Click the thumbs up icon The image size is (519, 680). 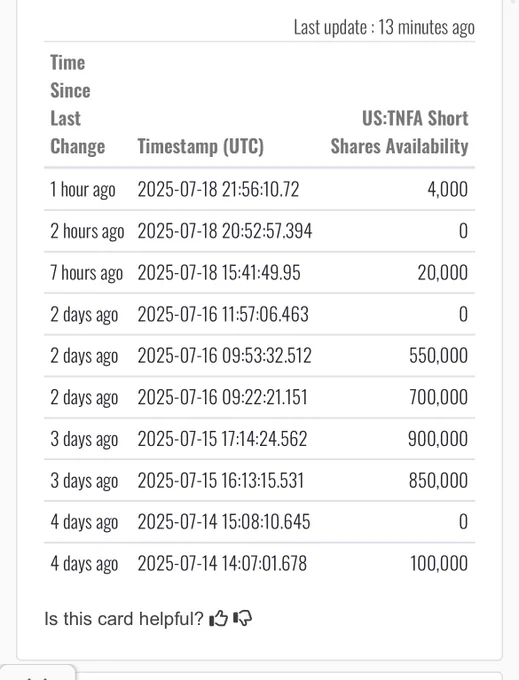point(219,618)
